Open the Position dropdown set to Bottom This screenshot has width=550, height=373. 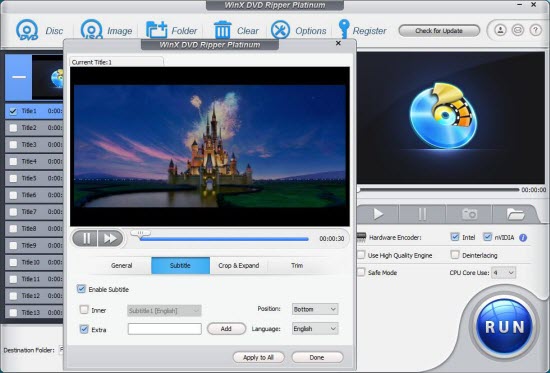(x=315, y=309)
